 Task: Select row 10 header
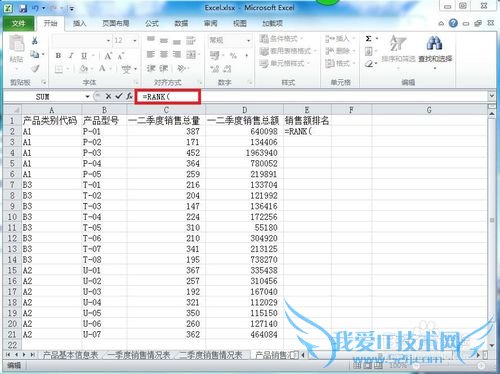click(12, 217)
